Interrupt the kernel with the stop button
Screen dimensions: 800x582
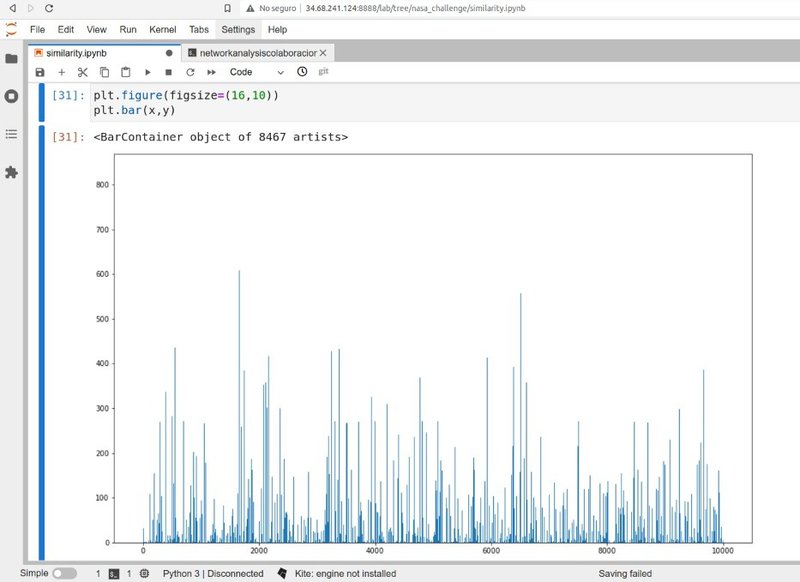pyautogui.click(x=168, y=72)
